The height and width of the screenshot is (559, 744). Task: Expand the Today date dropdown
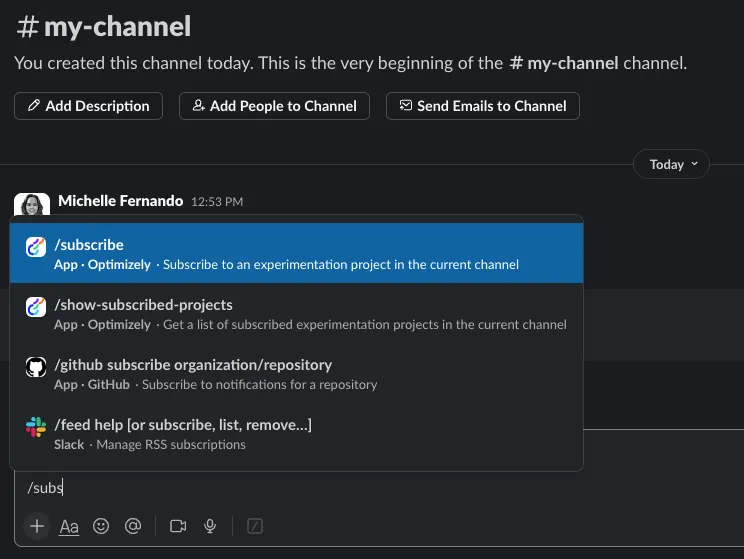tap(671, 164)
